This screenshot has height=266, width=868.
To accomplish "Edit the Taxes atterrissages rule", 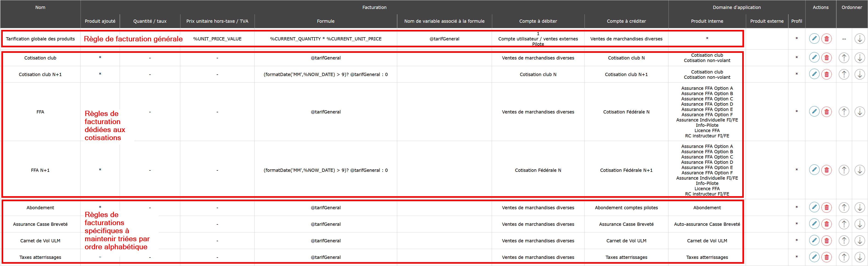I will pos(814,257).
